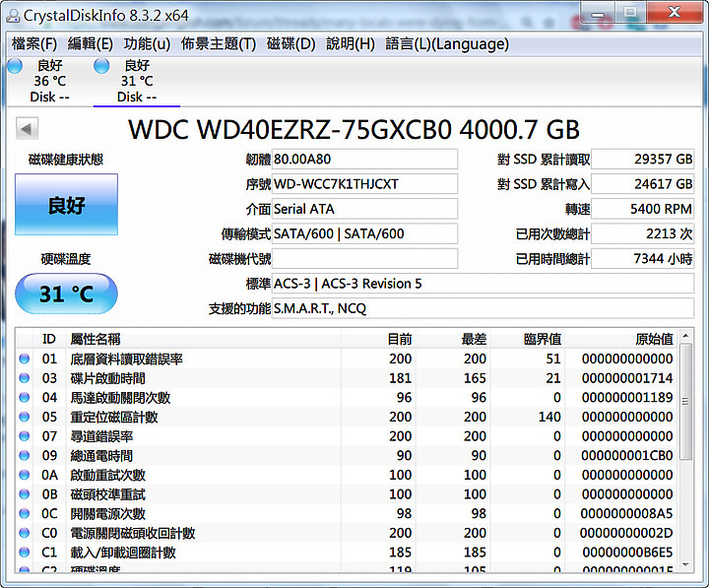Click the status dot for attribute 0C
Screen dimensions: 709x588
pyautogui.click(x=25, y=514)
